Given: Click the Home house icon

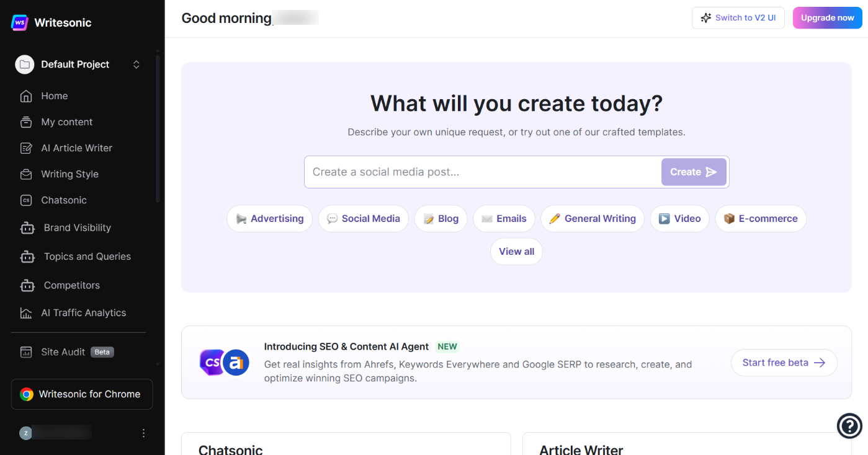Looking at the screenshot, I should point(26,96).
